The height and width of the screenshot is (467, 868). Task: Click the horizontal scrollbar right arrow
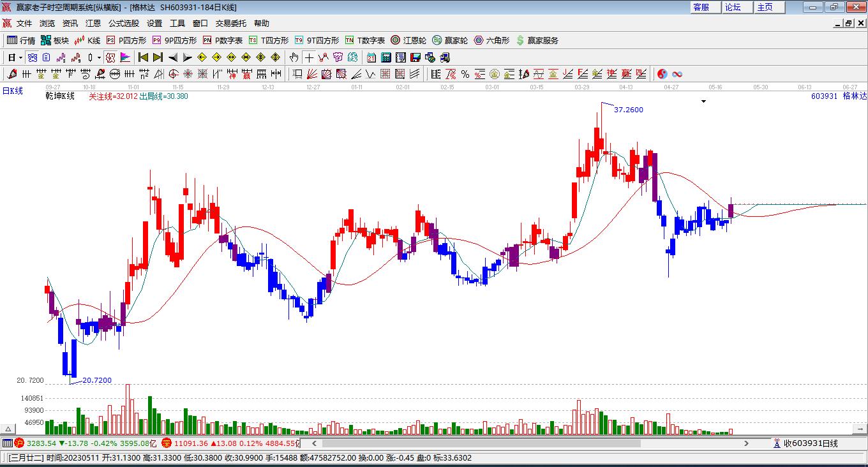click(747, 443)
